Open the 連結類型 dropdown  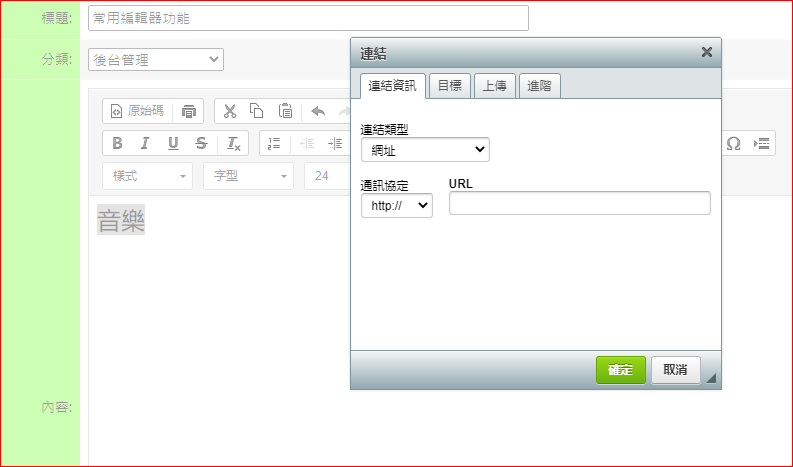[x=425, y=150]
